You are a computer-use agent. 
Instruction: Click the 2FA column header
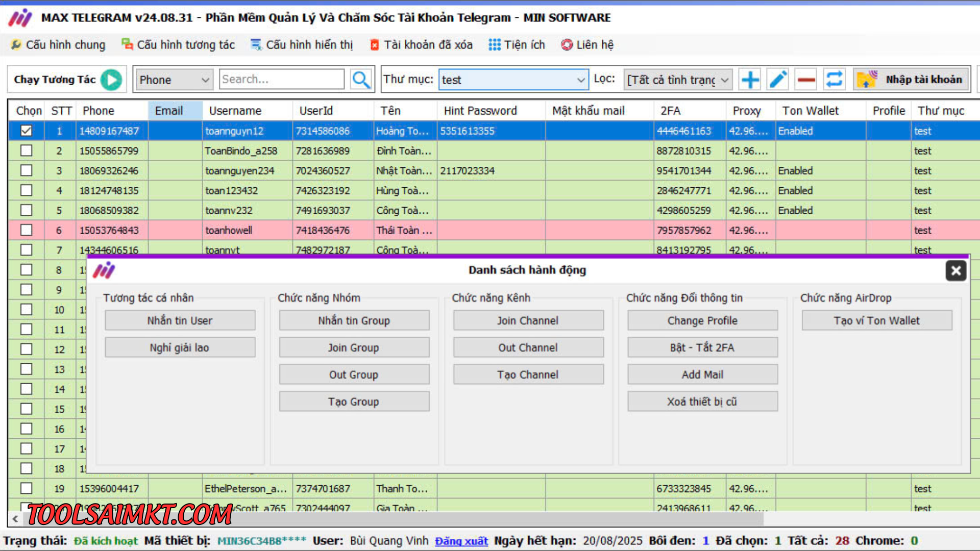point(690,111)
